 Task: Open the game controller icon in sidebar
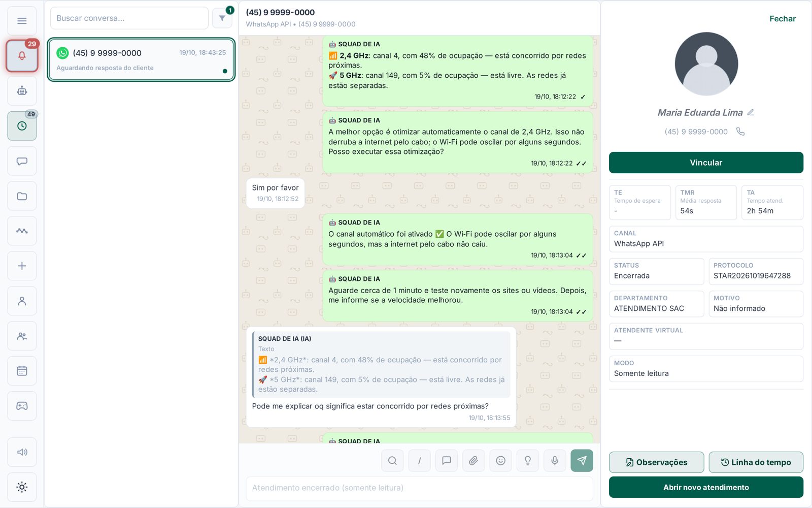pyautogui.click(x=22, y=406)
